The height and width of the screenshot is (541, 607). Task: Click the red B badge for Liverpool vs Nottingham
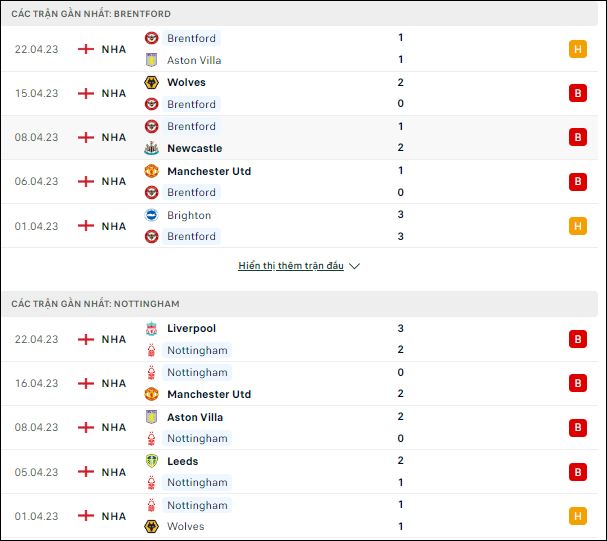tap(578, 339)
